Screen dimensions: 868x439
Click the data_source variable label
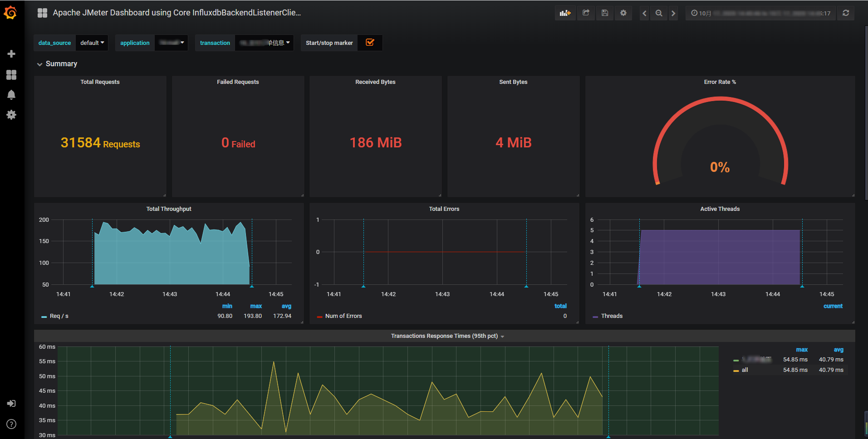click(54, 43)
